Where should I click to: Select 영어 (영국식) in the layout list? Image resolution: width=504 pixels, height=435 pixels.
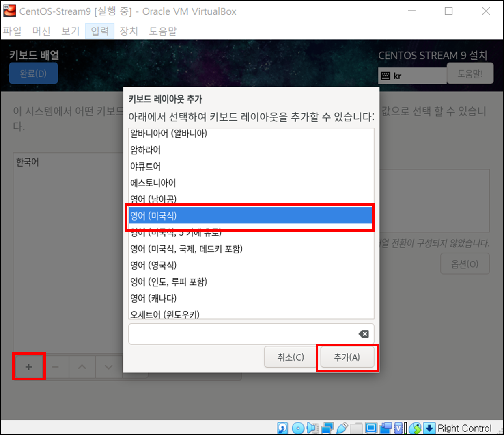(x=251, y=265)
